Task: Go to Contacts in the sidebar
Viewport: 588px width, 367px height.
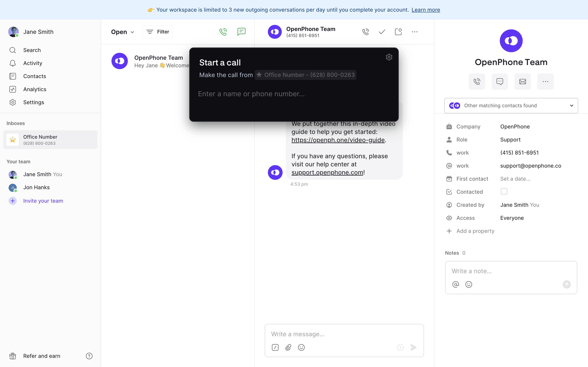Action: (x=35, y=76)
